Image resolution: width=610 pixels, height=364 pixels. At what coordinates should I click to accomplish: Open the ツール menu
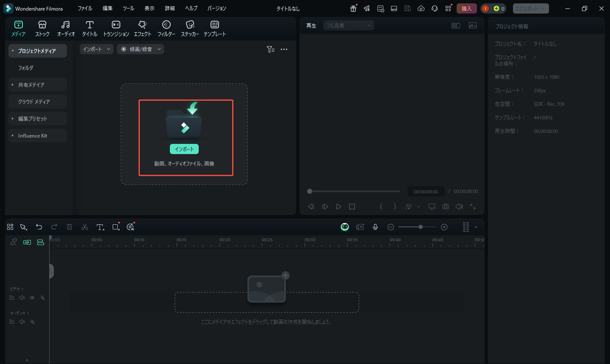(x=128, y=8)
